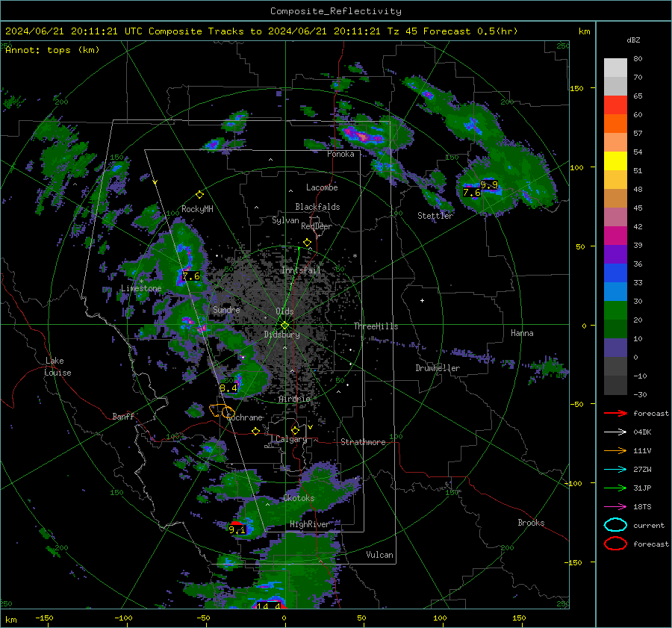Viewport: 672px width, 628px height.
Task: Select the 33 dBZ blue color swatch
Action: [615, 291]
